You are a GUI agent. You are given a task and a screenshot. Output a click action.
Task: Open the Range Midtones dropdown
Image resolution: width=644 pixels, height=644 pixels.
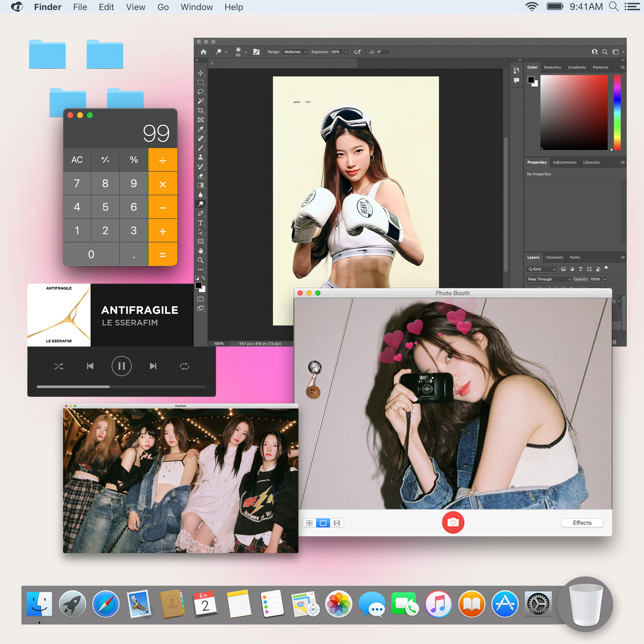(x=295, y=52)
